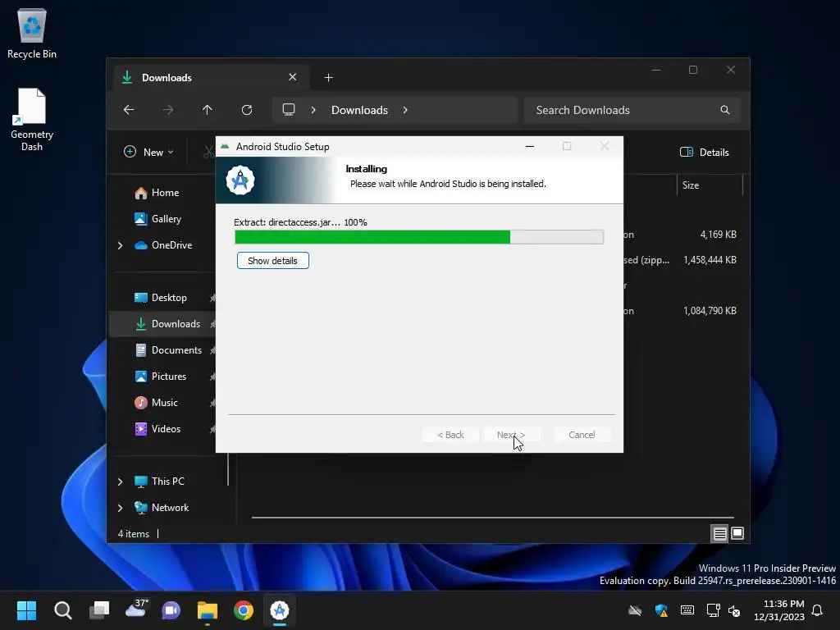Open Home in the navigation pane
The width and height of the screenshot is (840, 630).
click(157, 193)
